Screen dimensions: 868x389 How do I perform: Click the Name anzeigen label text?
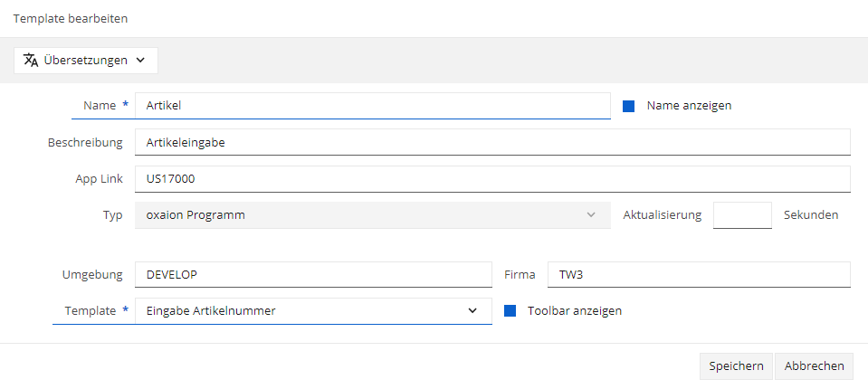(x=689, y=106)
